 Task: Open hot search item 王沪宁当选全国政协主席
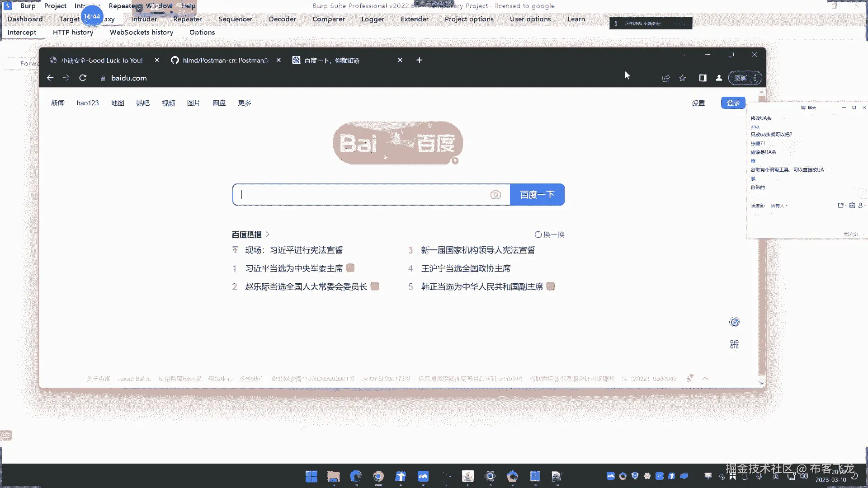click(x=466, y=268)
